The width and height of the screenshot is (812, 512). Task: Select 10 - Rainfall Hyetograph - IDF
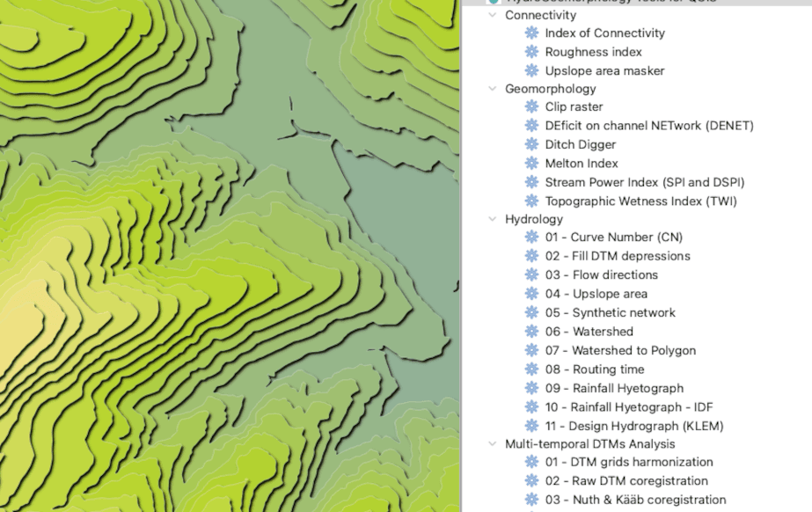point(629,407)
